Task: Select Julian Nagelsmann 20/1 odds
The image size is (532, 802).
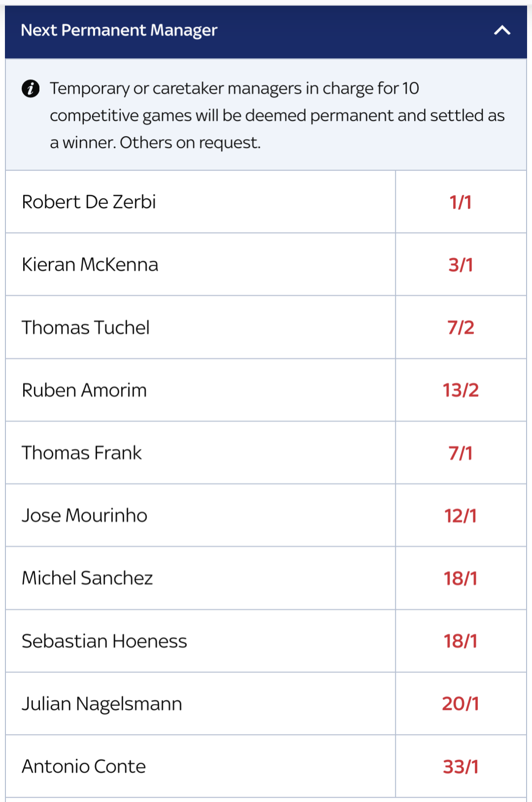Action: pyautogui.click(x=461, y=704)
